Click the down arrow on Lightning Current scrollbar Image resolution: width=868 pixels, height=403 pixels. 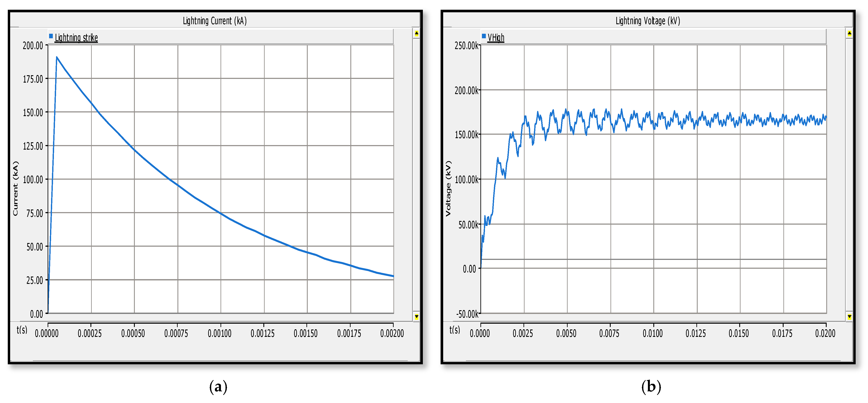(x=417, y=317)
